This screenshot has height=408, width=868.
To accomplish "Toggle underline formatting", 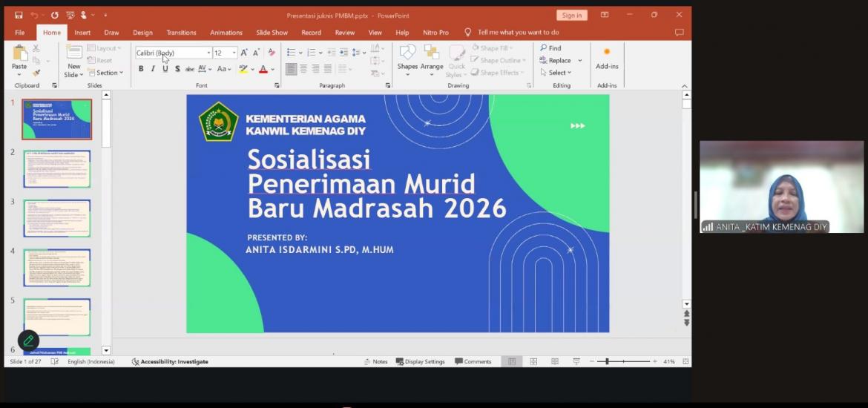I will 165,69.
